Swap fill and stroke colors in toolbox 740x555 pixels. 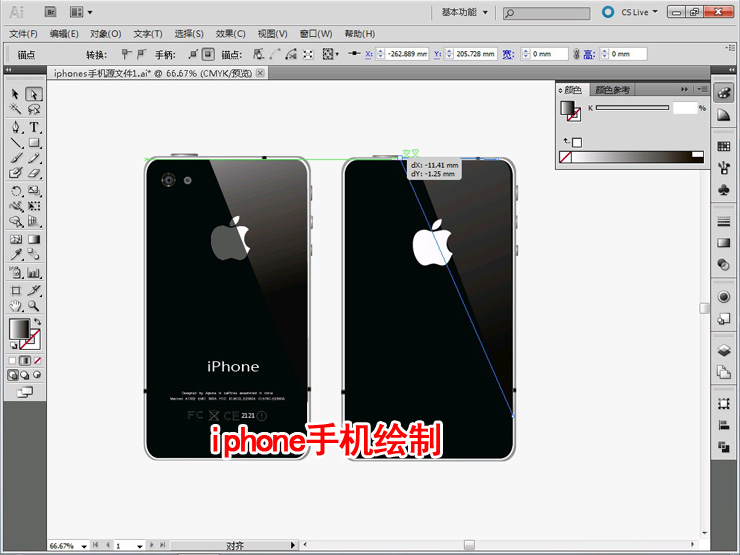click(37, 322)
